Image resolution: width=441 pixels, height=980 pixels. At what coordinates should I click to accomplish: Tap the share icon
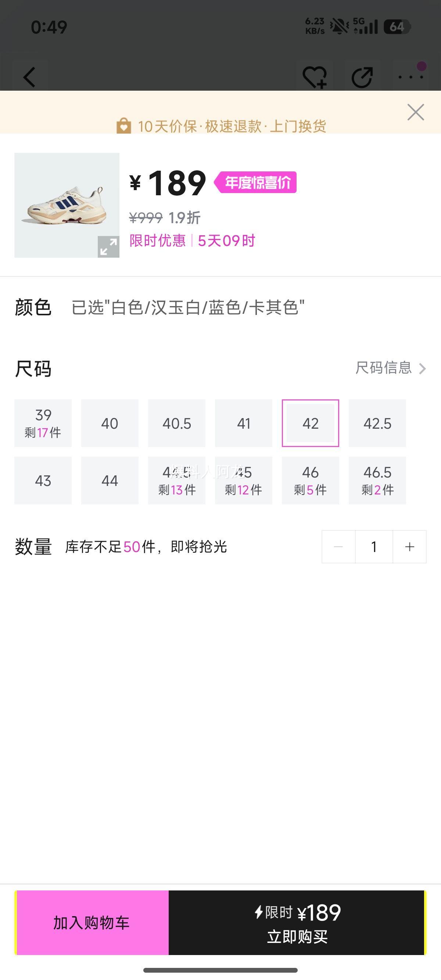362,77
